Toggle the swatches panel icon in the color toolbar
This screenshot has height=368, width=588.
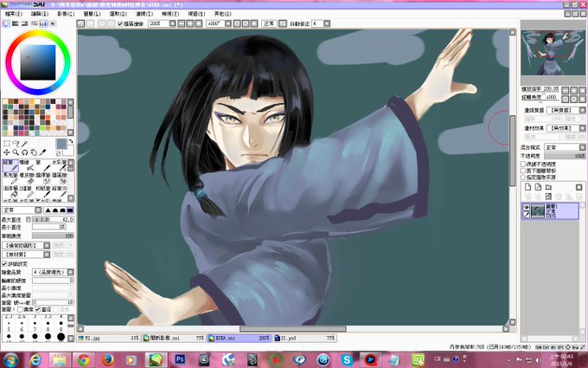pos(43,23)
